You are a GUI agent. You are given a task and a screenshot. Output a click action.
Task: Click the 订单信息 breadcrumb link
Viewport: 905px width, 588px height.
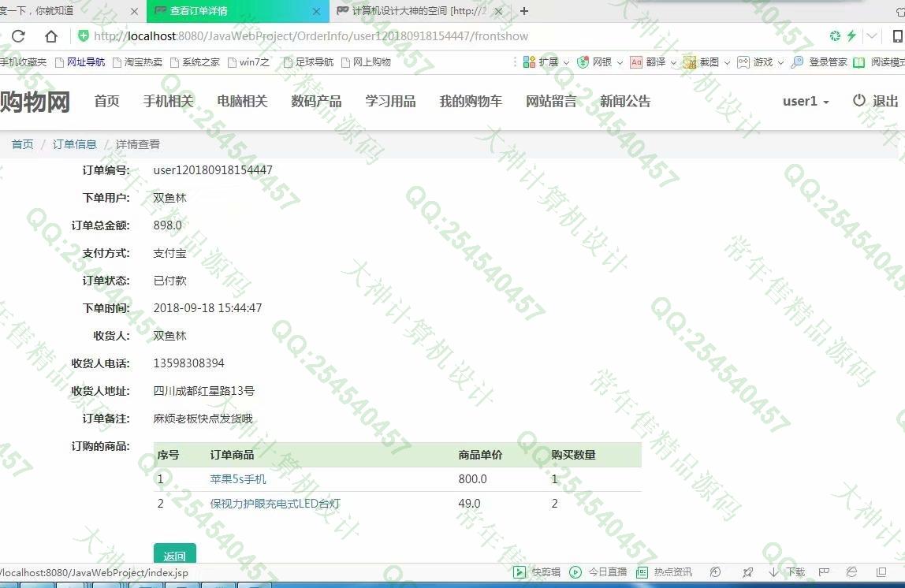(x=74, y=144)
